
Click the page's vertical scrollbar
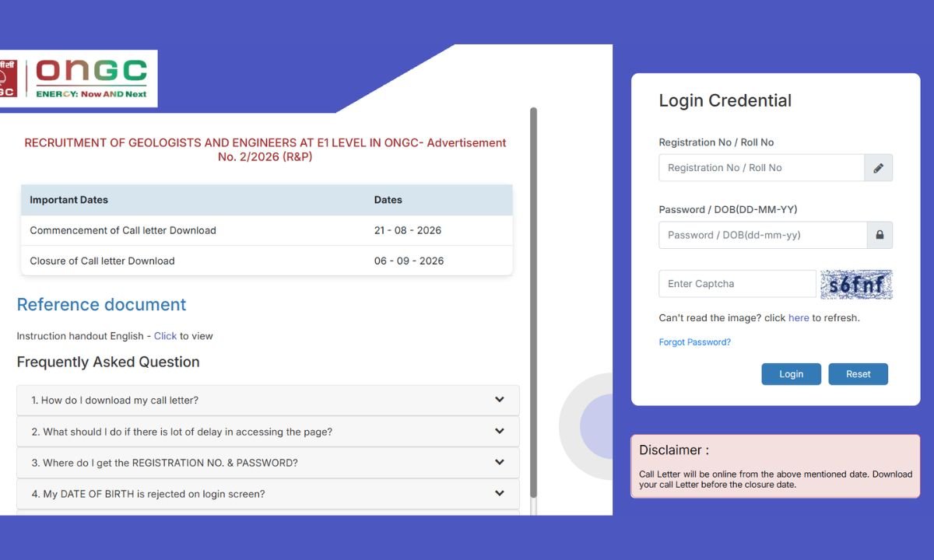[x=533, y=303]
